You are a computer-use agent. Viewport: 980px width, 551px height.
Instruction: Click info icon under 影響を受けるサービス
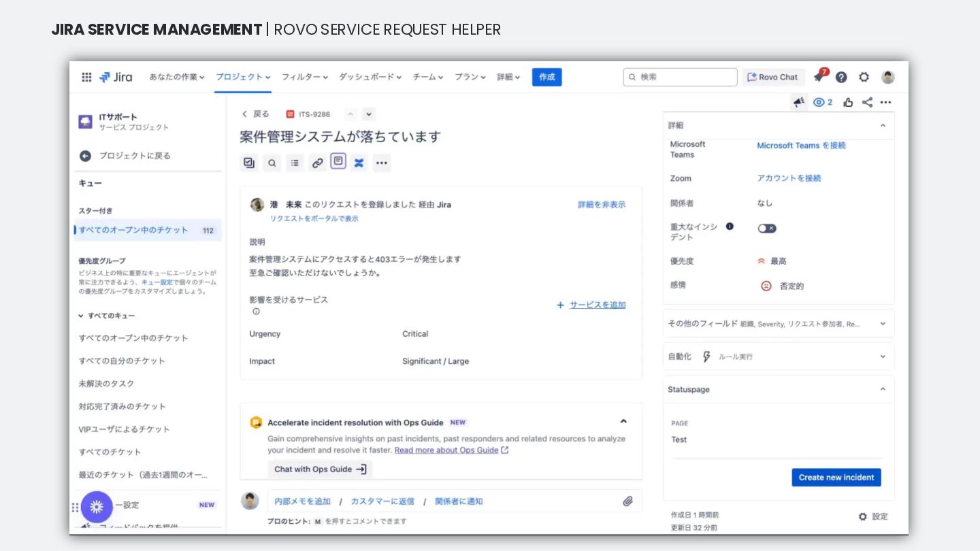click(256, 311)
